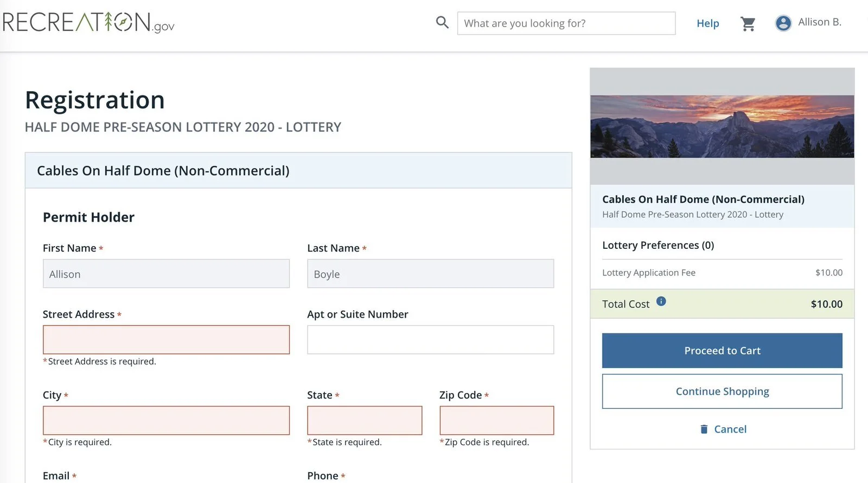The height and width of the screenshot is (483, 868).
Task: Click the 'City is required.' error message
Action: [x=77, y=442]
